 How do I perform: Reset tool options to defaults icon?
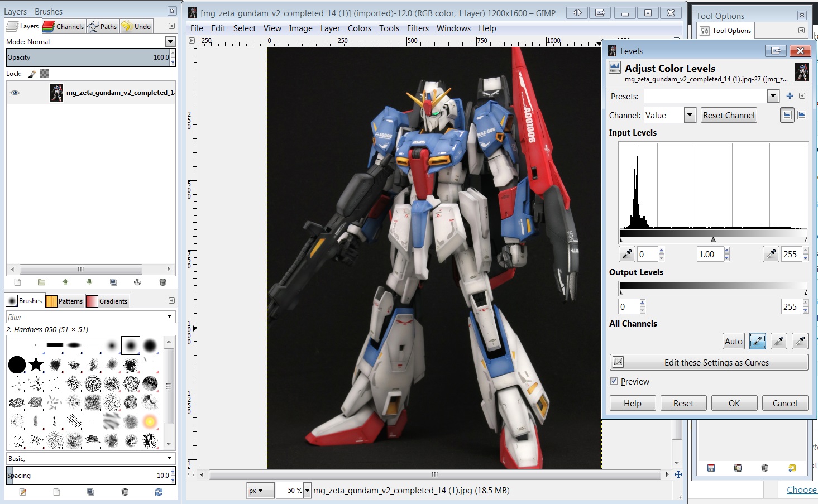792,468
